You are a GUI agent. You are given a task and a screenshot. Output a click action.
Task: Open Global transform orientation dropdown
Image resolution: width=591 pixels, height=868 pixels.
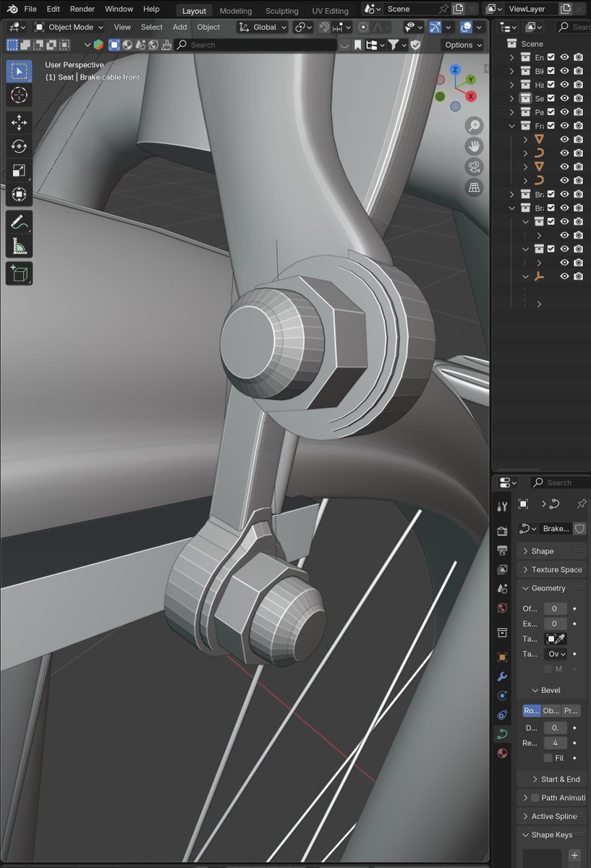[x=262, y=27]
